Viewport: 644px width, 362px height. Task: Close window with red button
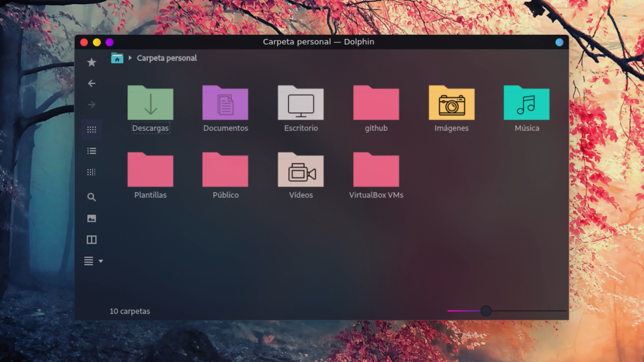pyautogui.click(x=84, y=42)
